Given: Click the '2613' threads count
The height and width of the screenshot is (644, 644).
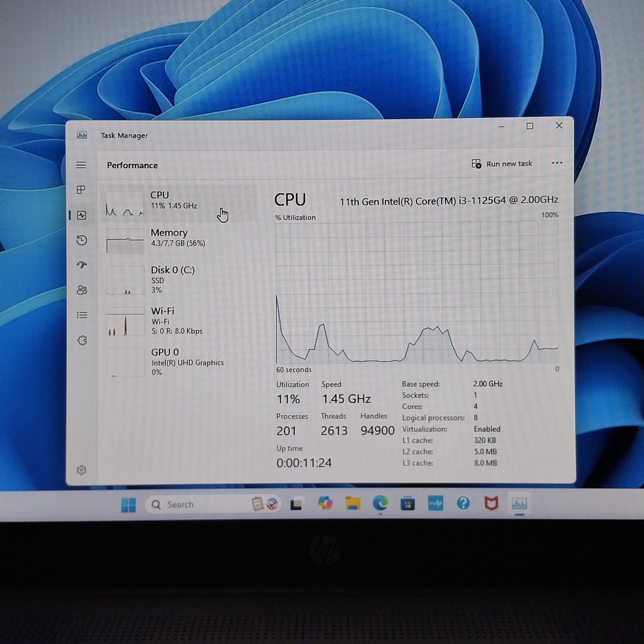Looking at the screenshot, I should tap(334, 431).
